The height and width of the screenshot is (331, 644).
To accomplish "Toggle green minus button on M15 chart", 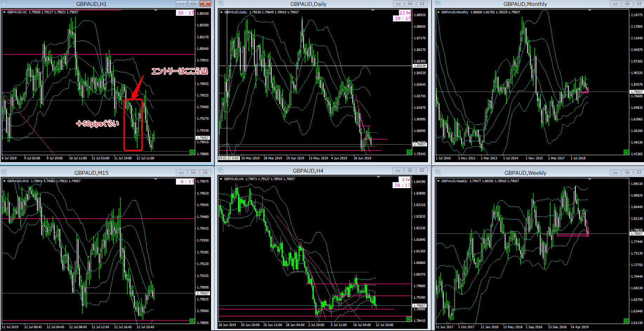I will click(192, 321).
